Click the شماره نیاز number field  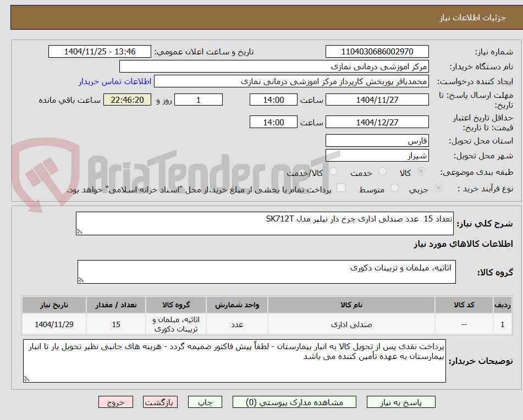[x=377, y=52]
